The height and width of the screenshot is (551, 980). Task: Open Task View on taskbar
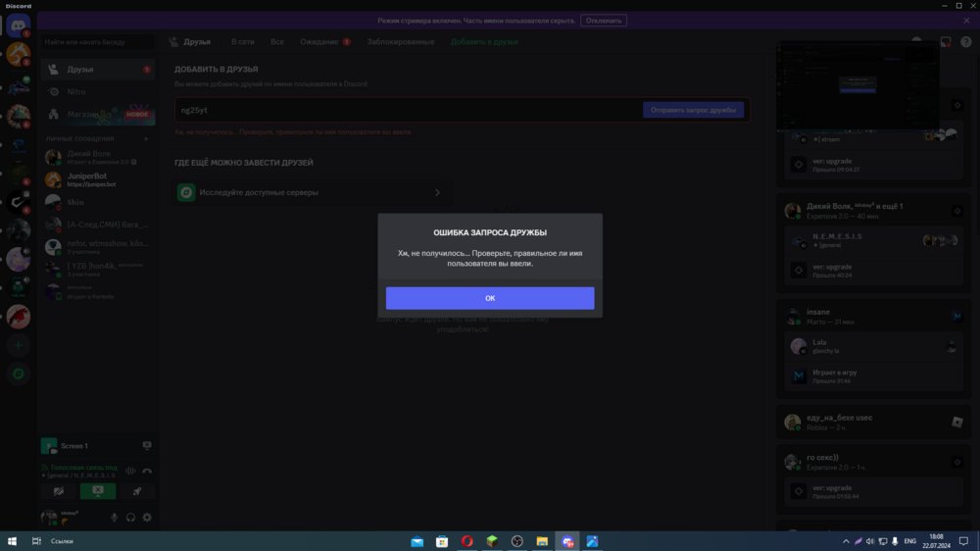pyautogui.click(x=36, y=541)
